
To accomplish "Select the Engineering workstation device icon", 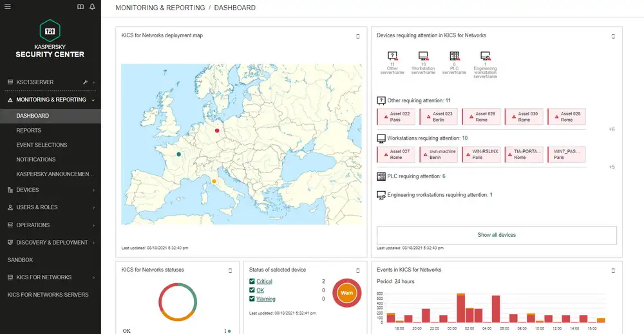I will click(486, 56).
